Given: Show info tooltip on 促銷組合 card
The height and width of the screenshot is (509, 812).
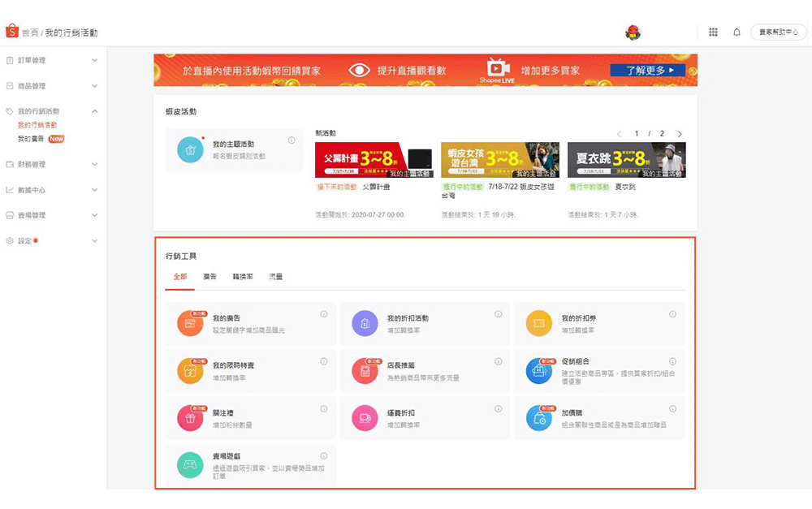Looking at the screenshot, I should (672, 361).
